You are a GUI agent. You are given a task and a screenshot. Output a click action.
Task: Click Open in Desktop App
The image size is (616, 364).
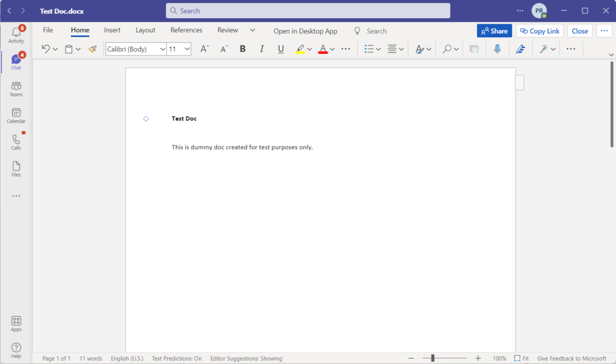(305, 31)
